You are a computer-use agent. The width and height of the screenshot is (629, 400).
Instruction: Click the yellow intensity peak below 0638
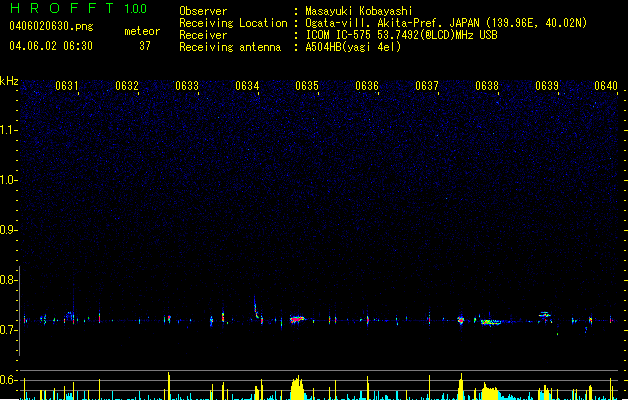490,392
